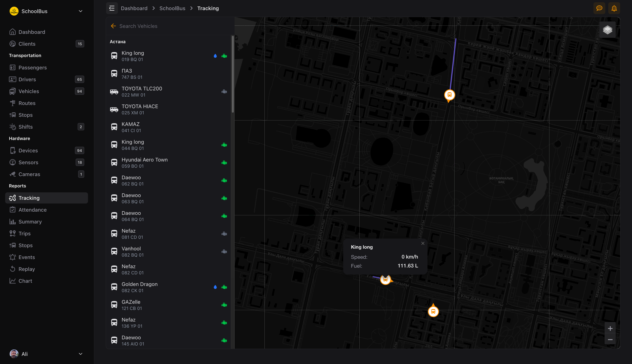
Task: Collapse the vehicle search panel with back arrow
Action: pyautogui.click(x=113, y=26)
